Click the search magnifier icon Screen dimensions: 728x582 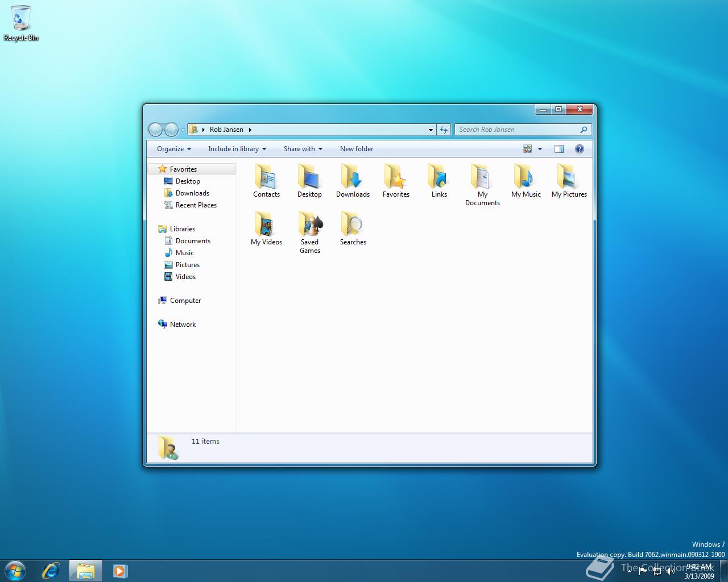click(x=584, y=130)
